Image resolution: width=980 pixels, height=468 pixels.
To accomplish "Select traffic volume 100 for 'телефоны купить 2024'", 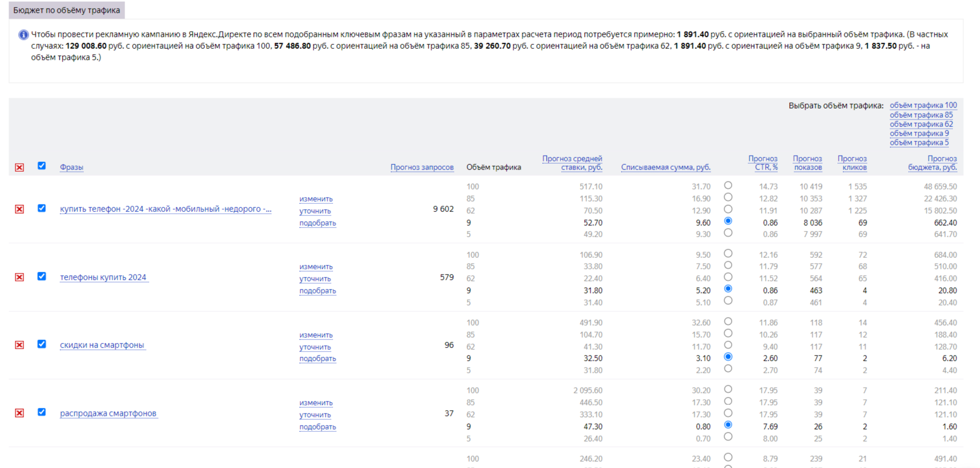I will coord(728,254).
